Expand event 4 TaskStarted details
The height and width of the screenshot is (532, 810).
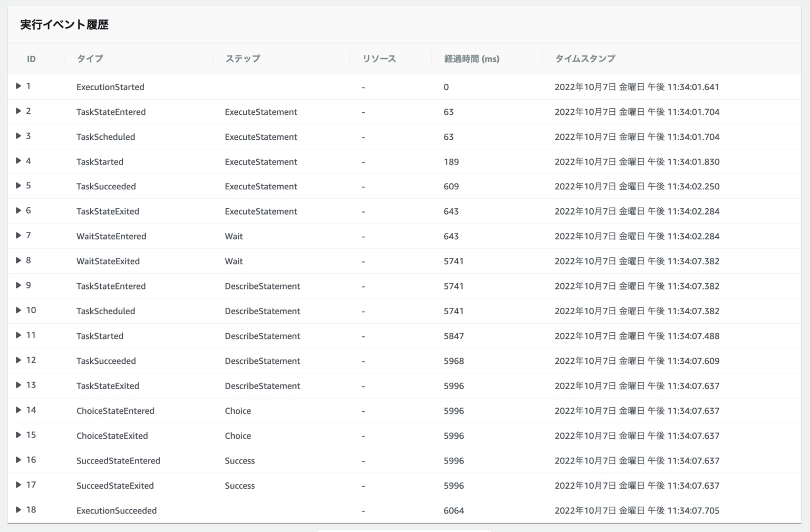(x=18, y=161)
